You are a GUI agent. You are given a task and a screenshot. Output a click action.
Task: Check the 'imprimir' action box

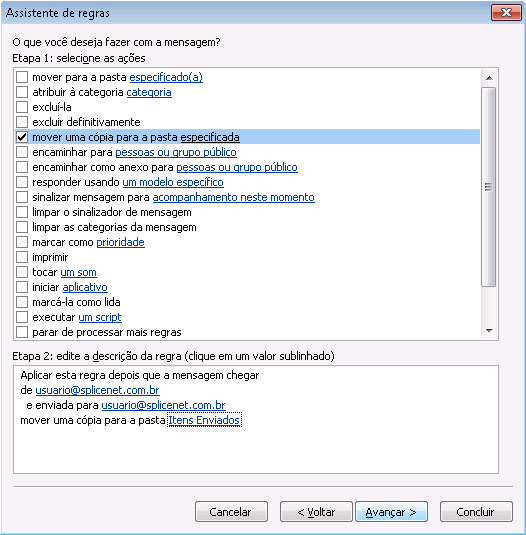22,257
